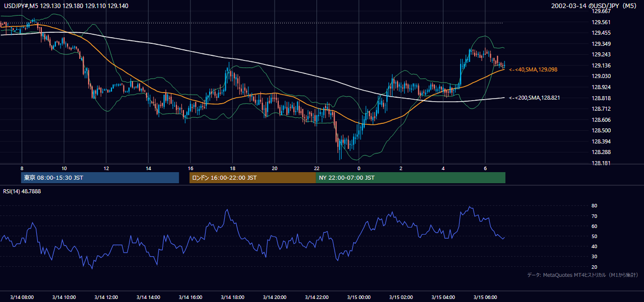Screen dimensions: 644x302
Task: Click the 3/14 16:00 date axis label
Action: coord(190,297)
